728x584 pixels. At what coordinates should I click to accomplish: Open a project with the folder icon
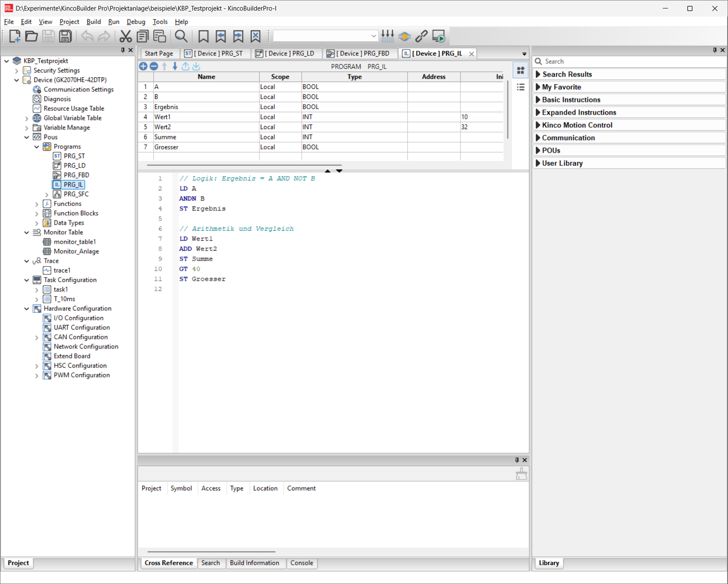click(31, 36)
